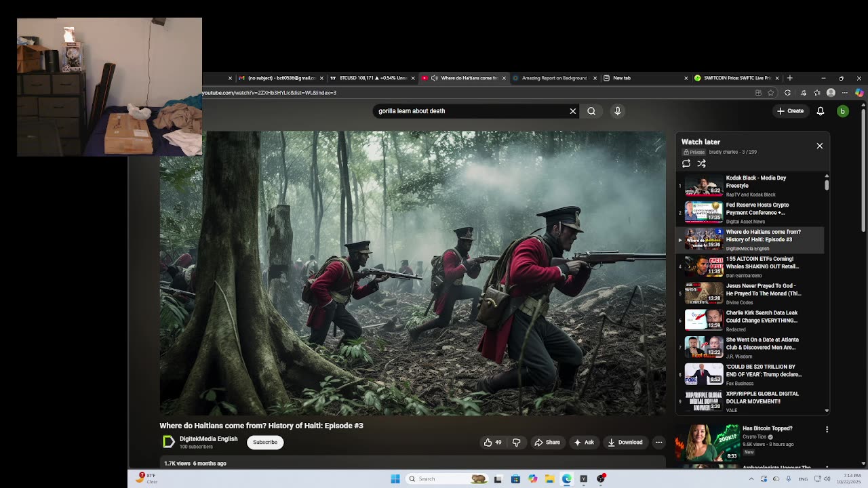The height and width of the screenshot is (488, 868).
Task: Open the browser extensions icon
Action: tap(788, 93)
